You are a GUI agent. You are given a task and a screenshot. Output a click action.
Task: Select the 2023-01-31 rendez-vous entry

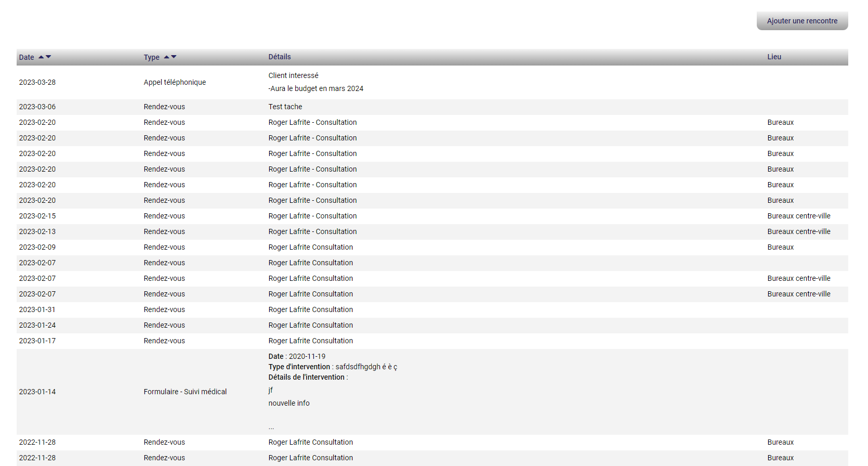(37, 309)
